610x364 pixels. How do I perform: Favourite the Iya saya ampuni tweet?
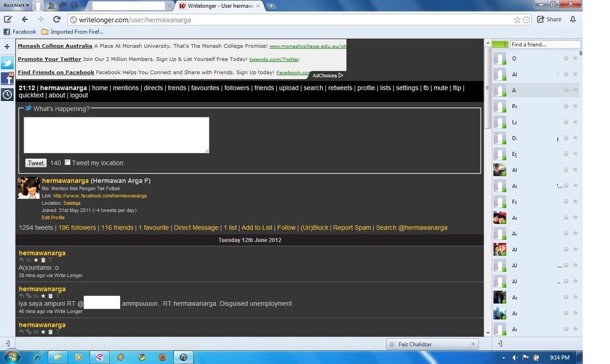click(x=43, y=296)
